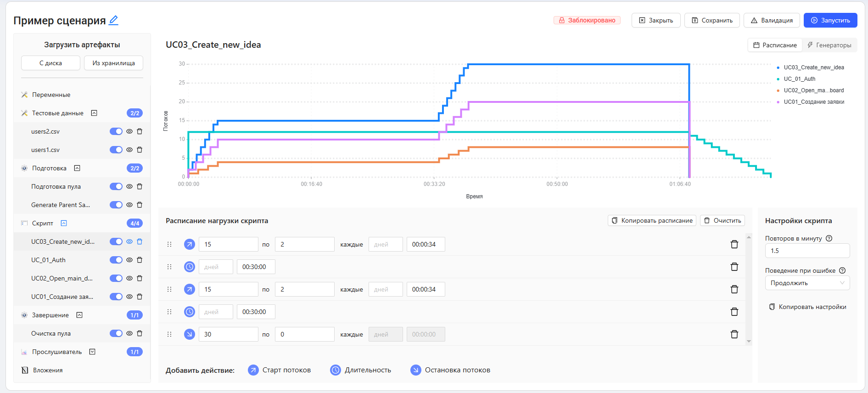868x393 pixels.
Task: Add a Stop threads action
Action: coord(450,370)
